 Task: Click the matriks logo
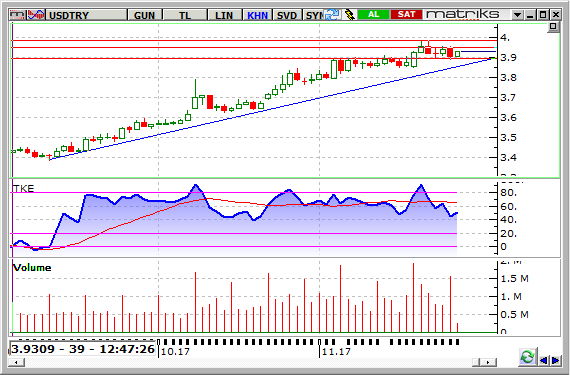(x=463, y=15)
